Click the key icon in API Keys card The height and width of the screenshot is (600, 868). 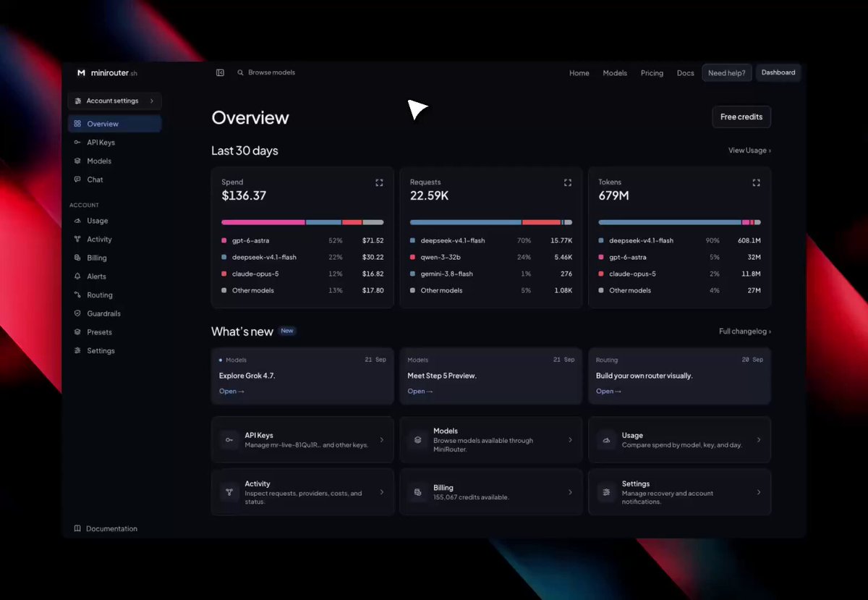(x=229, y=440)
